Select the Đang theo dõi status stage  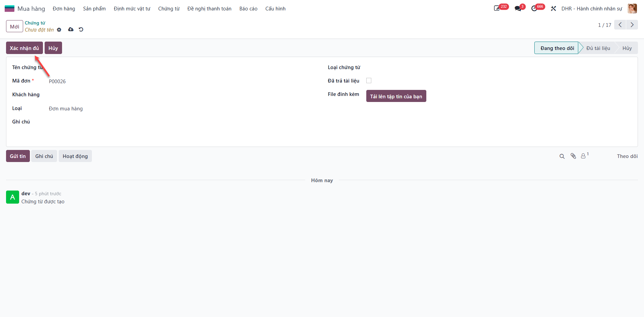pos(557,48)
